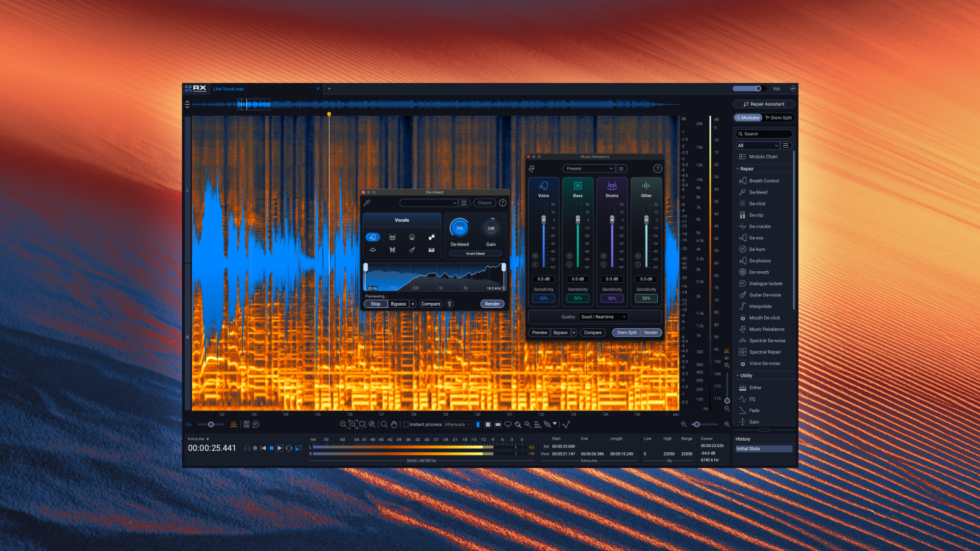Choose the Grab and drag hand tool
Image resolution: width=980 pixels, height=551 pixels.
point(394,424)
